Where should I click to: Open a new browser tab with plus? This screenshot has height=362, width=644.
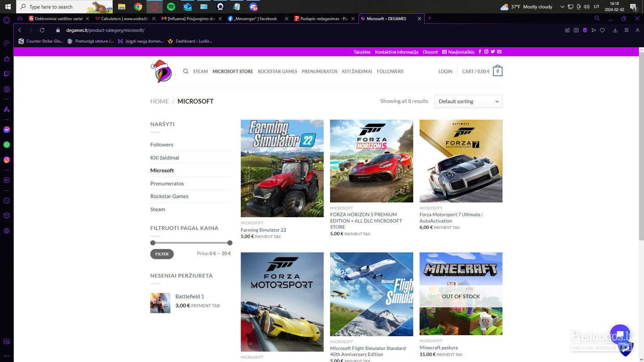pyautogui.click(x=429, y=18)
